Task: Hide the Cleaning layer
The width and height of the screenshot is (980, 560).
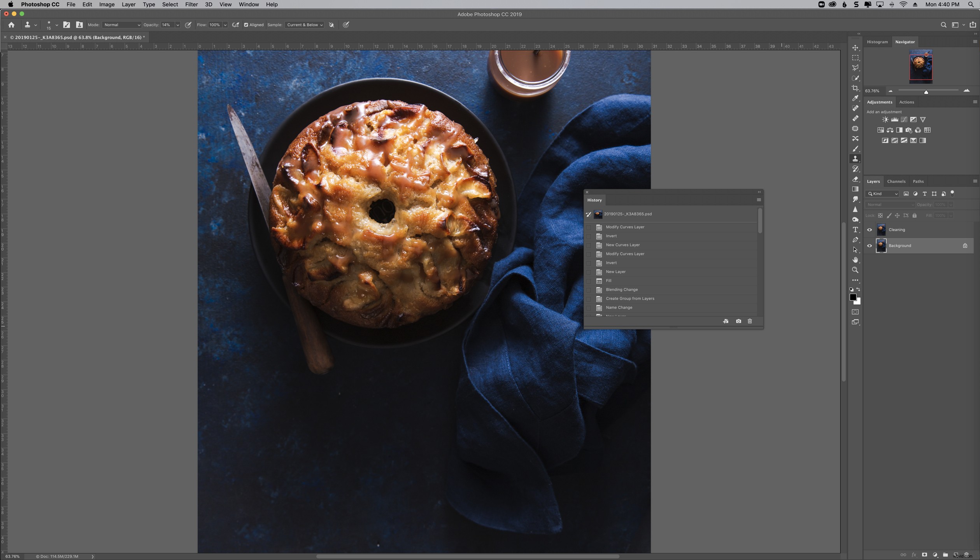Action: pyautogui.click(x=869, y=229)
